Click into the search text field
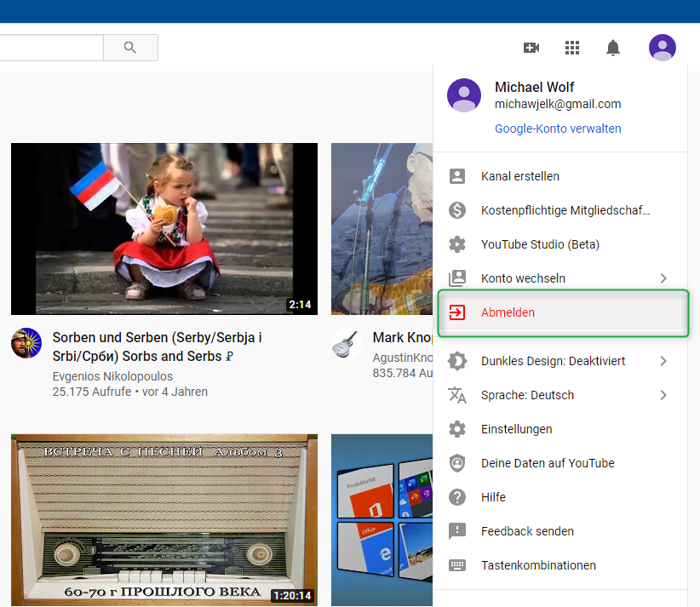 tap(51, 48)
